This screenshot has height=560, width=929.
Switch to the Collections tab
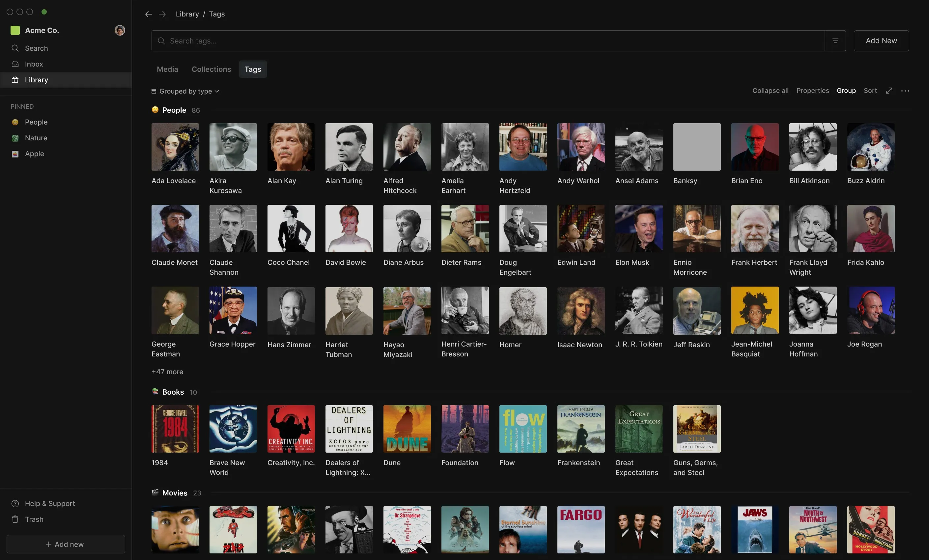[211, 70]
